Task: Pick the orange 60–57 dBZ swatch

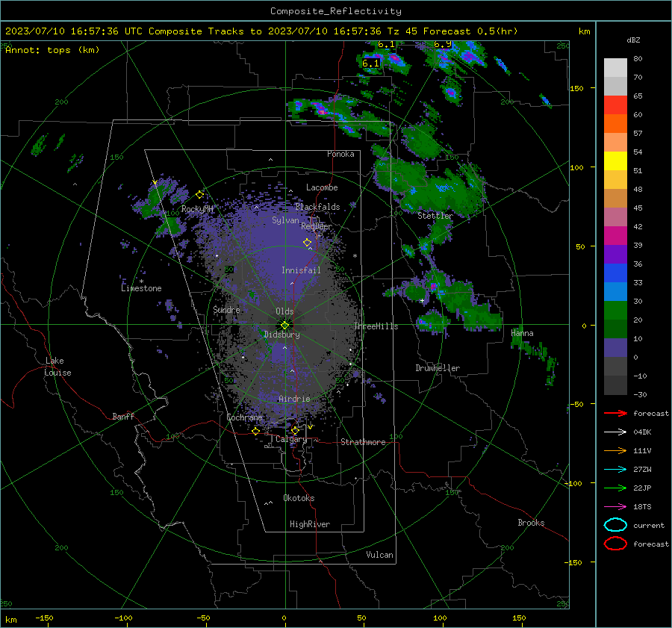Action: pos(615,124)
